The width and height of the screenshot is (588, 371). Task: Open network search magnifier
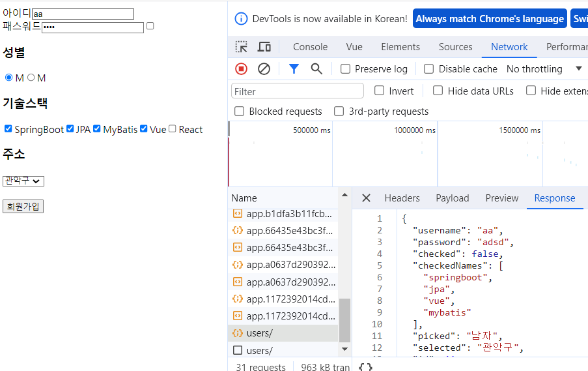pyautogui.click(x=316, y=69)
